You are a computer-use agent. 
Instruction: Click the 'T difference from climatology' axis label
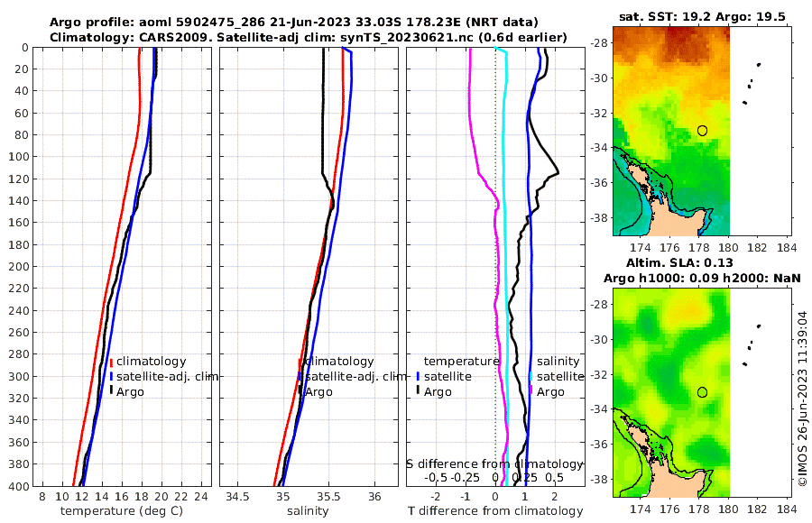[495, 511]
